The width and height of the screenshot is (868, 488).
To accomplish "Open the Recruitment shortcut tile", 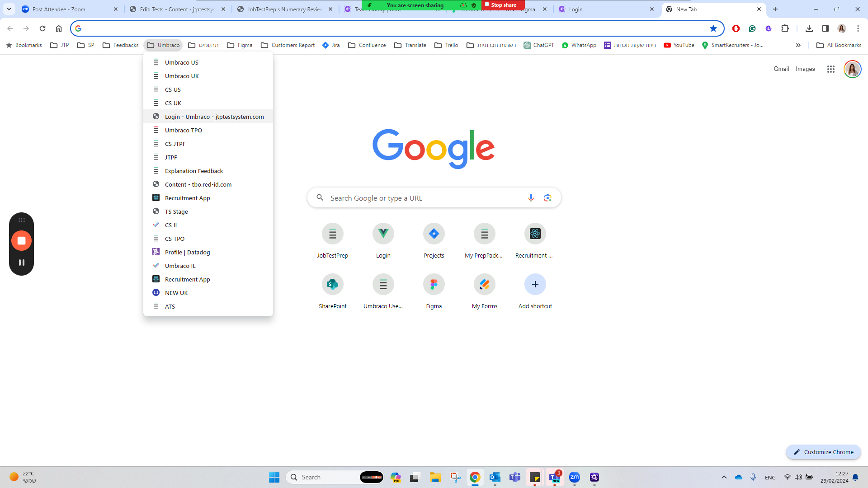I will point(535,241).
